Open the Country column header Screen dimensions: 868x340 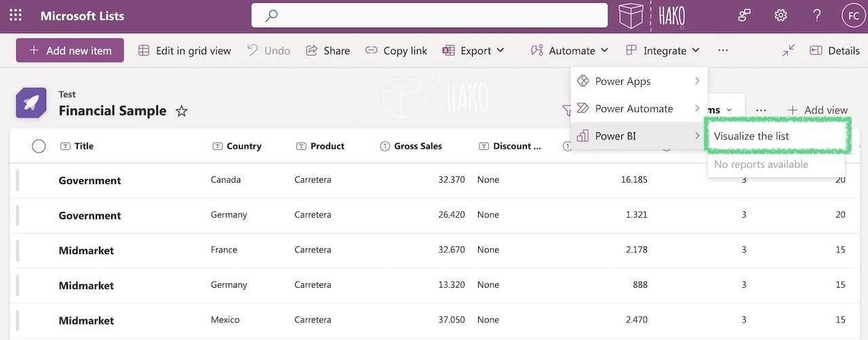click(x=237, y=146)
